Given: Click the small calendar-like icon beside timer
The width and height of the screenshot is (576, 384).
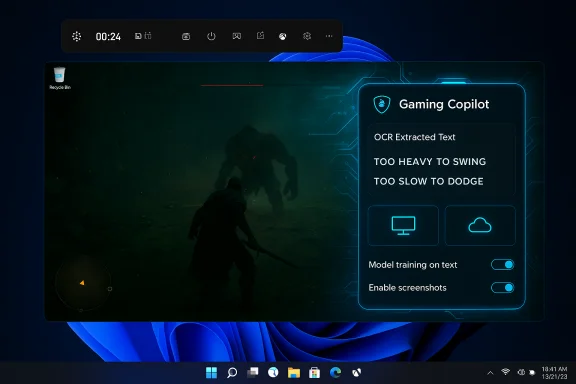Looking at the screenshot, I should click(148, 36).
